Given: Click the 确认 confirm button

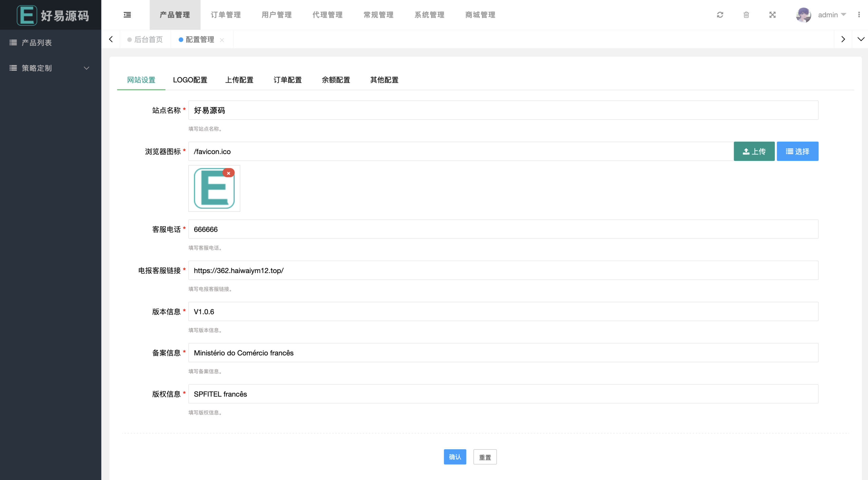Looking at the screenshot, I should click(x=455, y=457).
